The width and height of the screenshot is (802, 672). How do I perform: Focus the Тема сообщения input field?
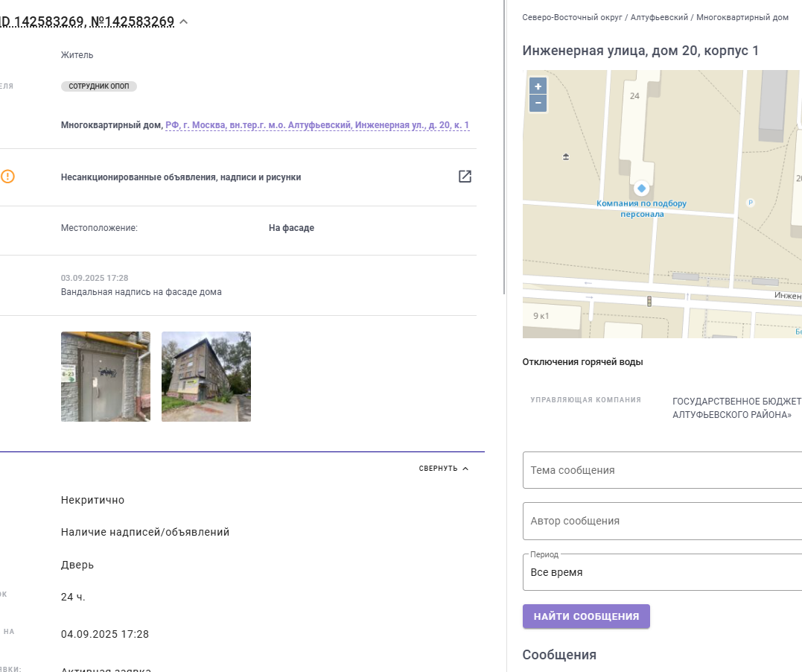(x=662, y=470)
